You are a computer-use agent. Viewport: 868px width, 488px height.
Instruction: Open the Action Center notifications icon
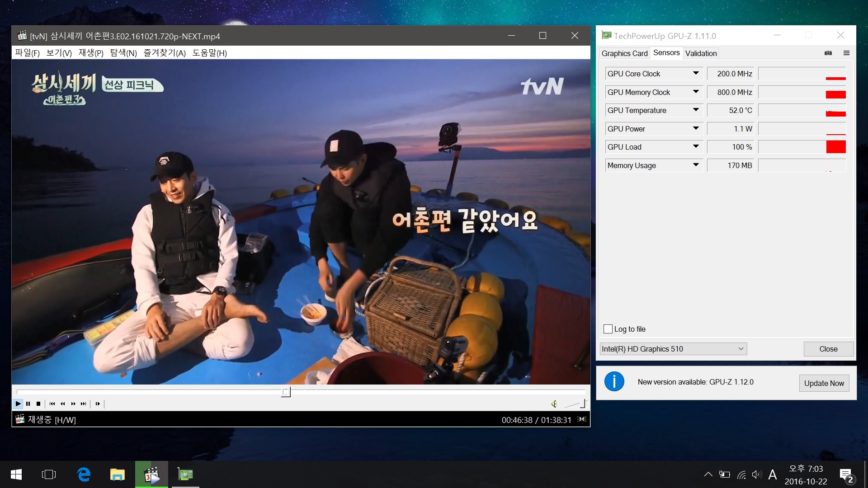846,475
